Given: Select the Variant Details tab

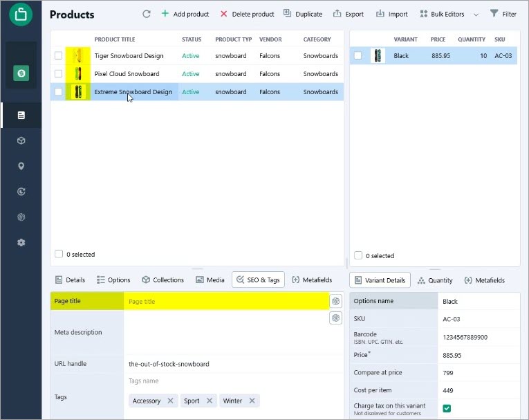Looking at the screenshot, I should point(380,280).
